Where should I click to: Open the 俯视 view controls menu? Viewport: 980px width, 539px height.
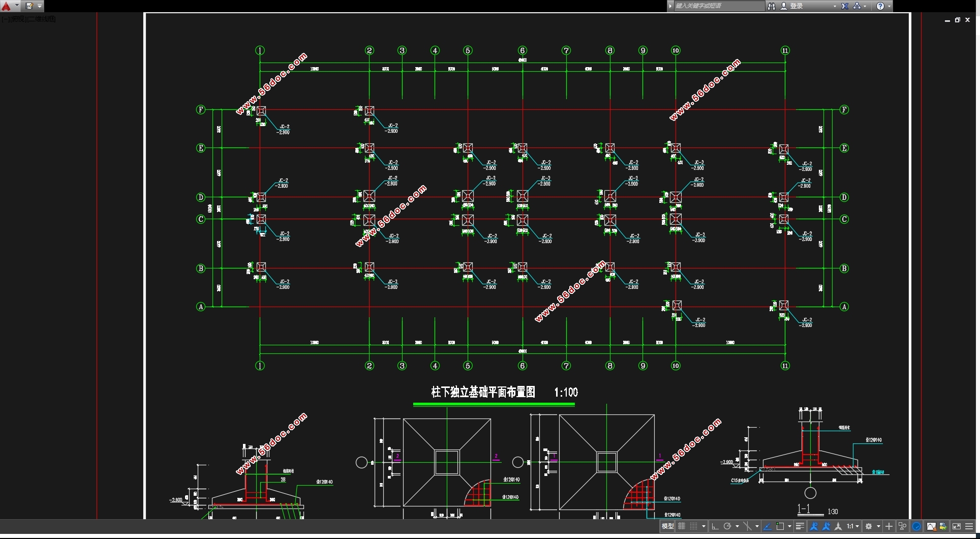(x=18, y=19)
